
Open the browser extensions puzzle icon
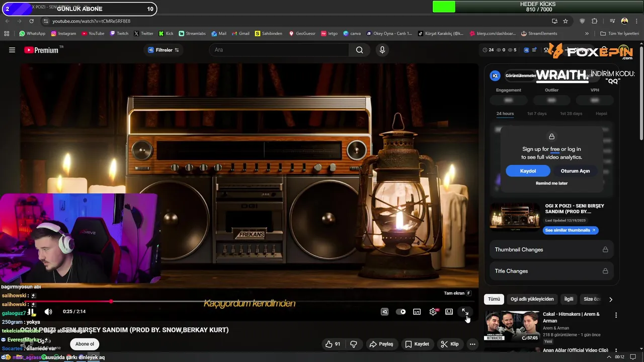(595, 21)
